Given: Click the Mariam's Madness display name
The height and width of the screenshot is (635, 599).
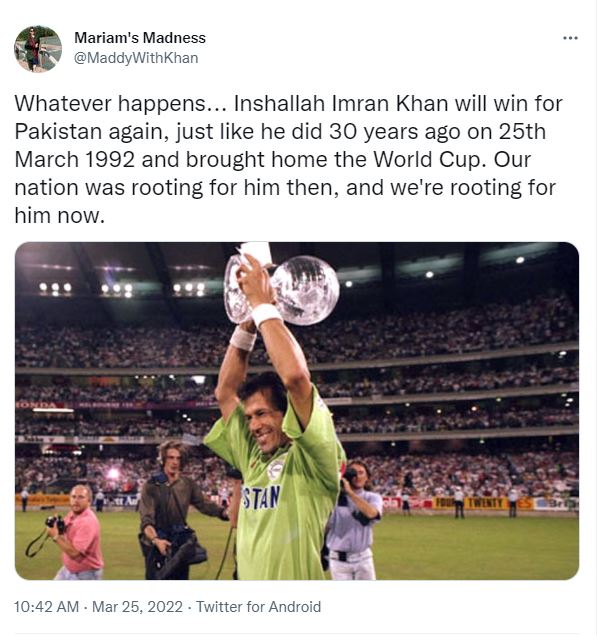Looking at the screenshot, I should 140,38.
